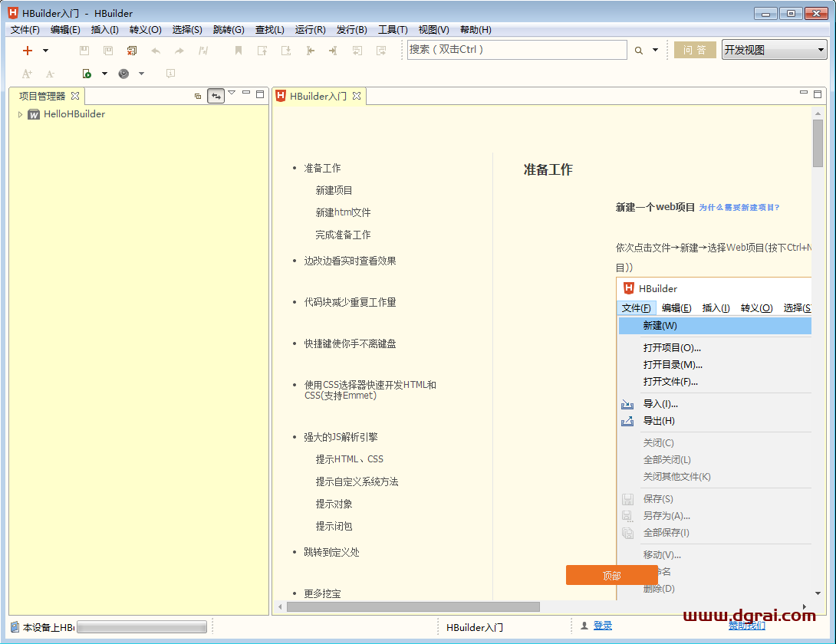Click the Save All toolbar icon
836x644 pixels.
(x=108, y=51)
